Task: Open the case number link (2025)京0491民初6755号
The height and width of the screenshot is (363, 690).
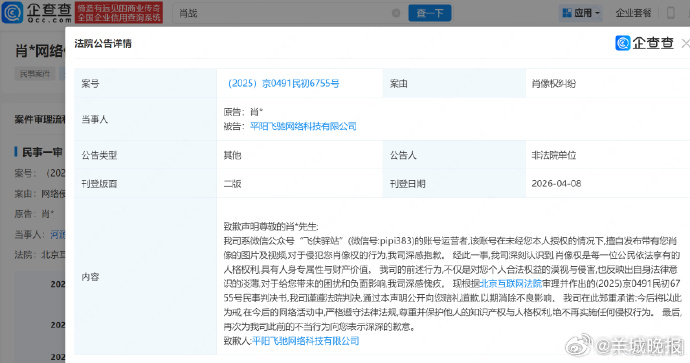Action: tap(283, 84)
